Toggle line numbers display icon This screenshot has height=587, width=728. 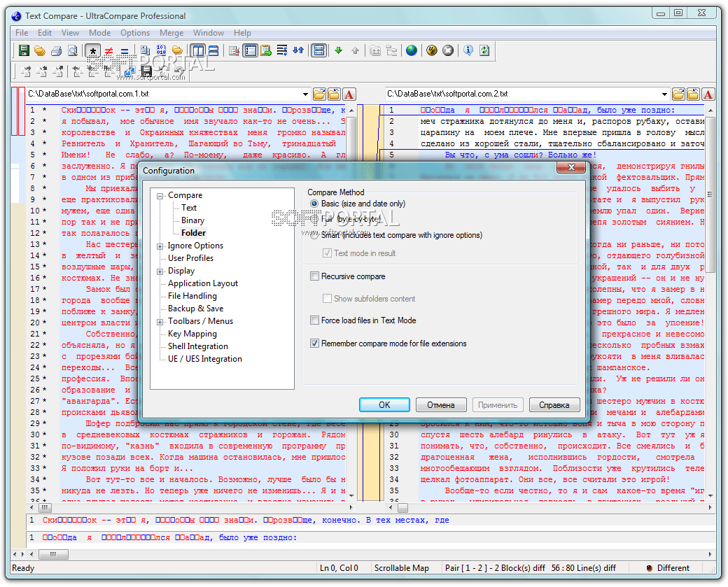click(251, 50)
